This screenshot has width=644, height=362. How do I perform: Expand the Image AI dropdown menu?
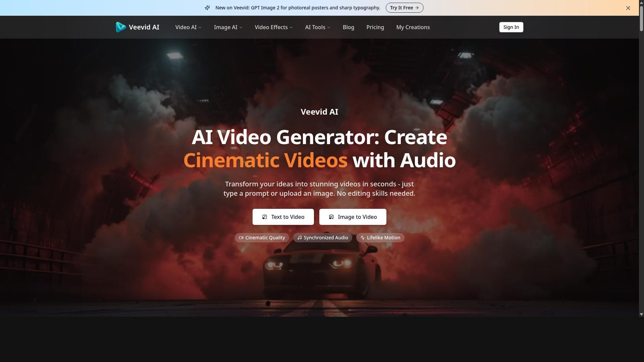pos(228,27)
